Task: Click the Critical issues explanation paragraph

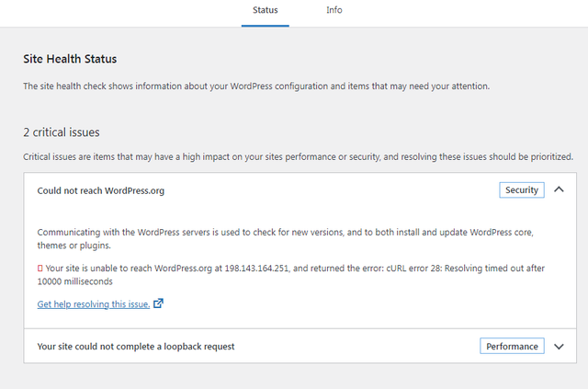Action: 298,156
